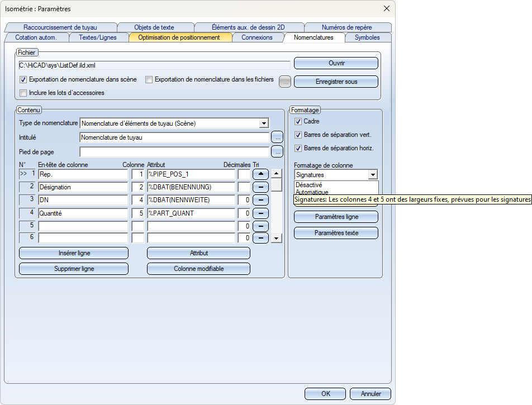Click the Formatage de colonne dropdown arrow
The width and height of the screenshot is (532, 405).
373,175
